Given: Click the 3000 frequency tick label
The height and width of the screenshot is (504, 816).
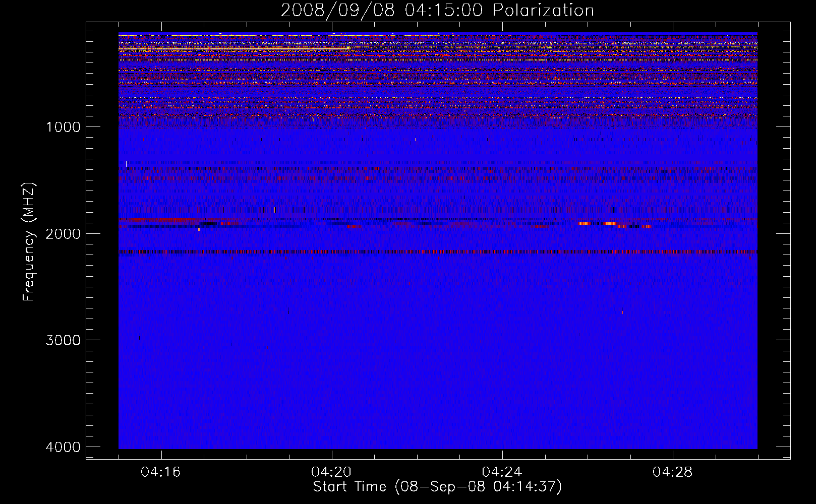Looking at the screenshot, I should click(64, 340).
